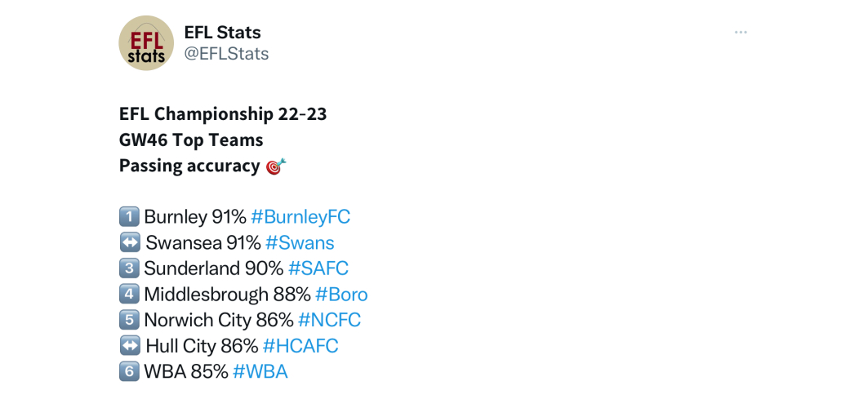This screenshot has width=868, height=408.
Task: Open the #Boro hashtag
Action: [x=341, y=295]
